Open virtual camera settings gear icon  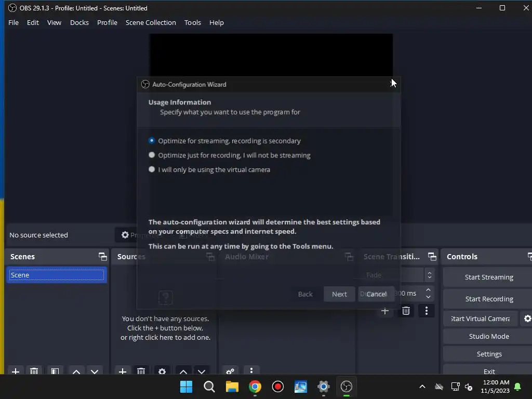tap(527, 318)
